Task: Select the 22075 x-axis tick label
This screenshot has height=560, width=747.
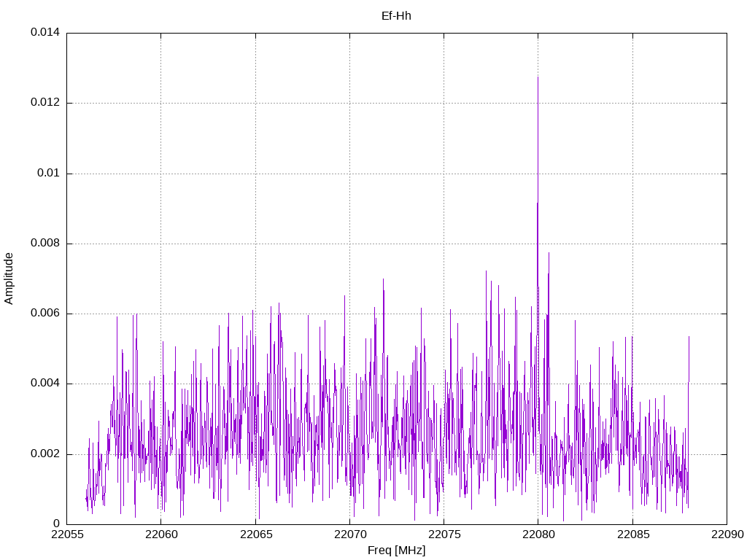Action: 444,535
